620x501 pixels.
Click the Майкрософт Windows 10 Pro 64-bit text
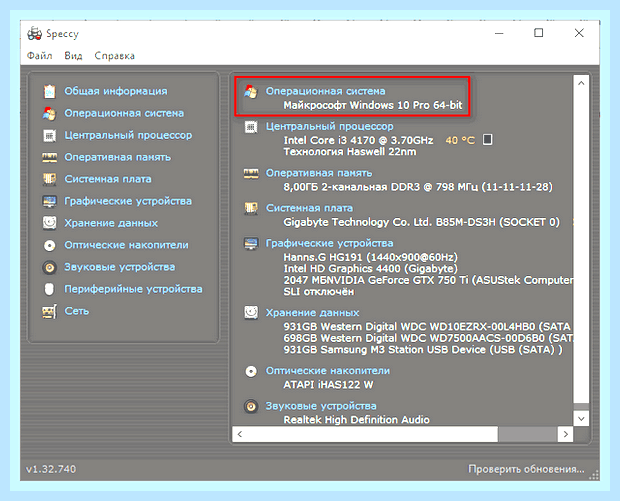point(372,106)
